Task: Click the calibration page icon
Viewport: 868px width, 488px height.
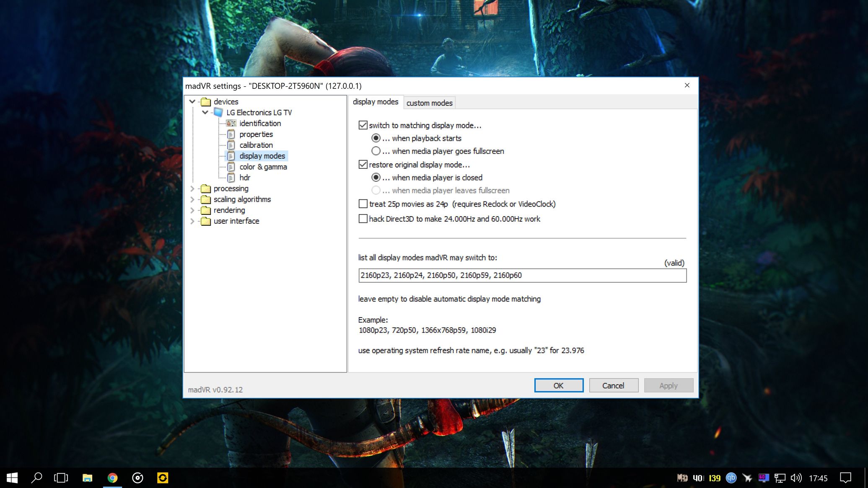Action: click(231, 145)
